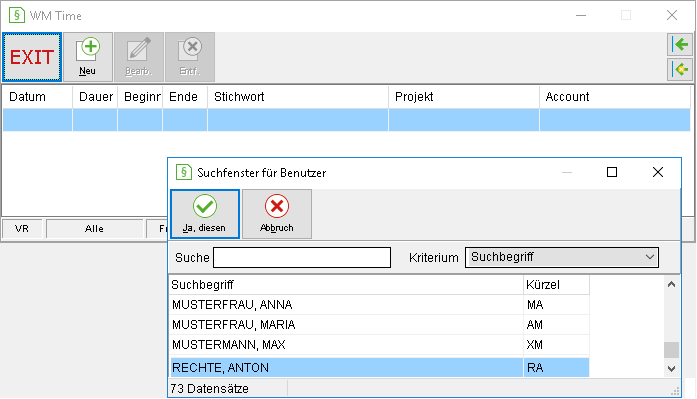This screenshot has height=399, width=697.
Task: Cancel the search via Abbruch
Action: 276,214
